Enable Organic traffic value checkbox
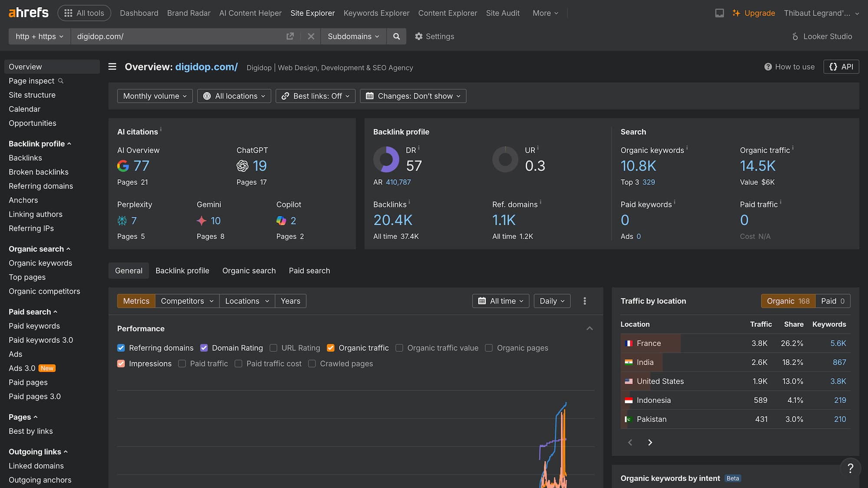Screen dimensions: 868x488 399,348
